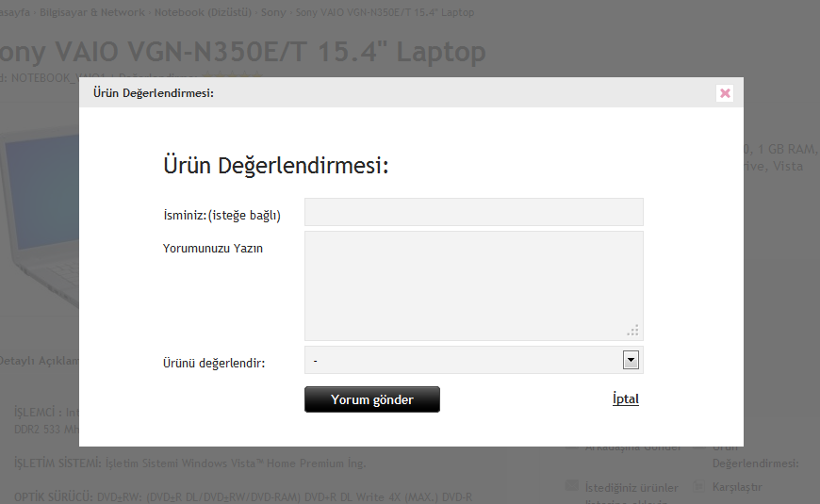Open the İstediğiniz ürünler wishlist link
Screen dimensions: 820x504
pos(631,487)
